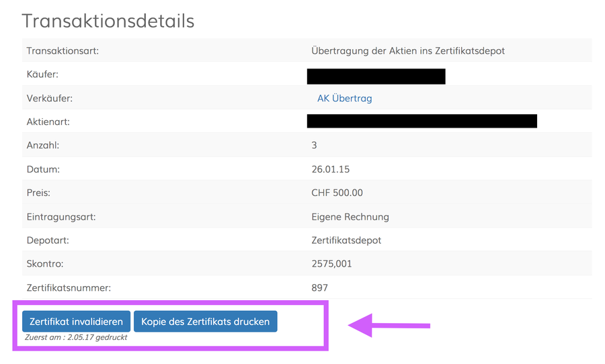The width and height of the screenshot is (605, 364).
Task: Click the certificate number 897
Action: (319, 287)
